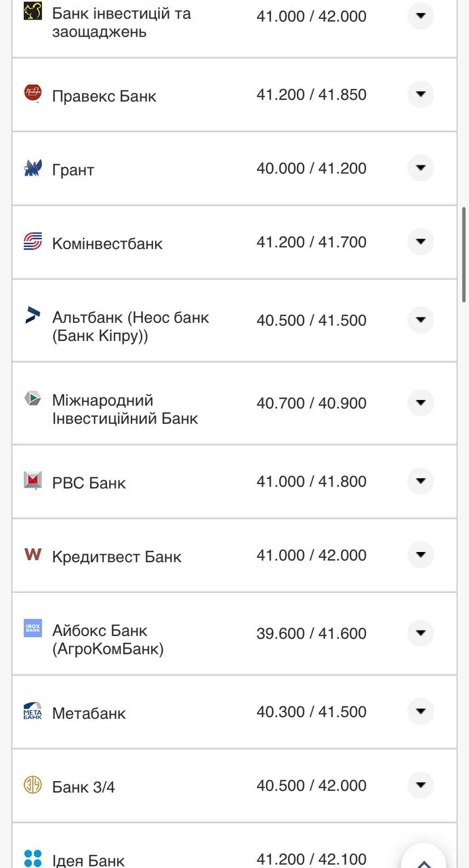Expand the Правекс Банк rate details

coord(421,94)
